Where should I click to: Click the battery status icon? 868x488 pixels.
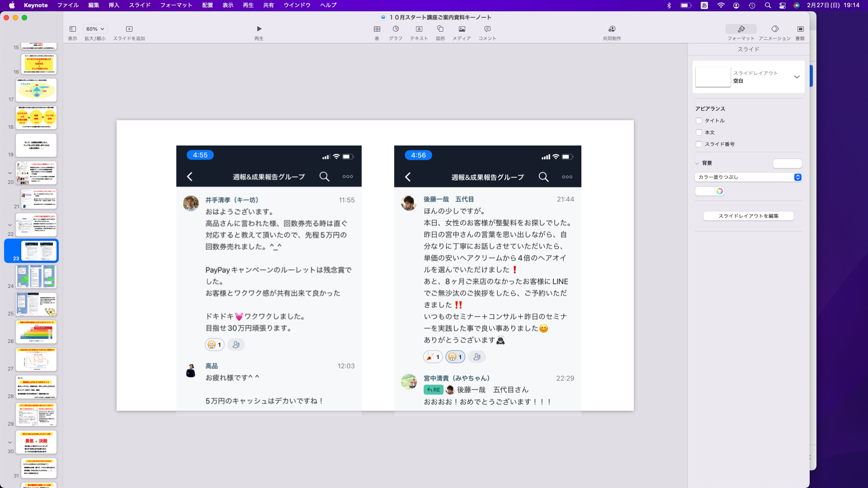[x=686, y=5]
